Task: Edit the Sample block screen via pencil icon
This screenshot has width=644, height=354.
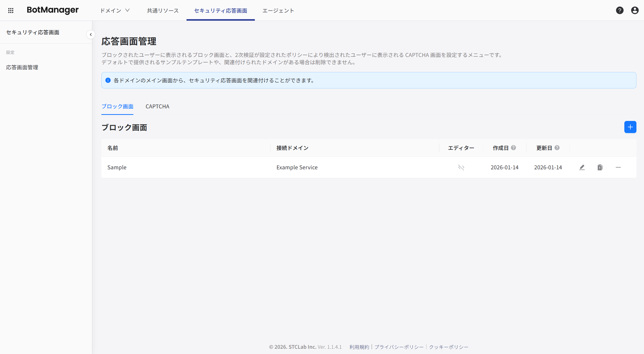Action: 582,167
